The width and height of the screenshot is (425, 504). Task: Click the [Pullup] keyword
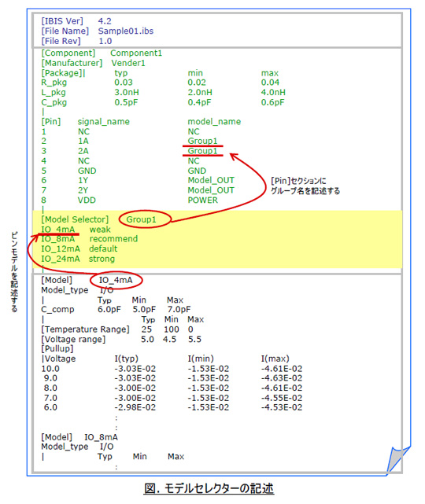pyautogui.click(x=57, y=349)
